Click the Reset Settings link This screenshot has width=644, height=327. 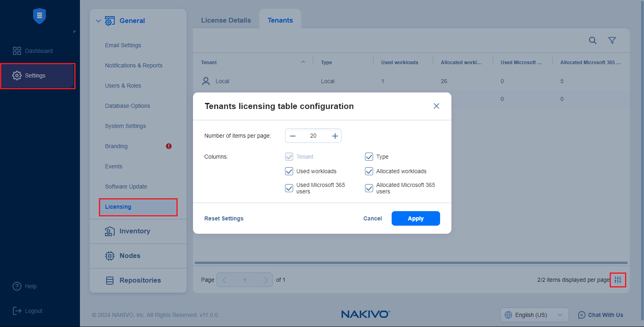224,218
